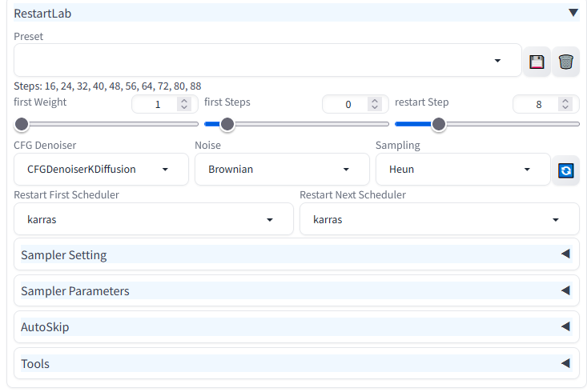Click the first Weight slider handle
This screenshot has height=392, width=587.
tap(22, 124)
